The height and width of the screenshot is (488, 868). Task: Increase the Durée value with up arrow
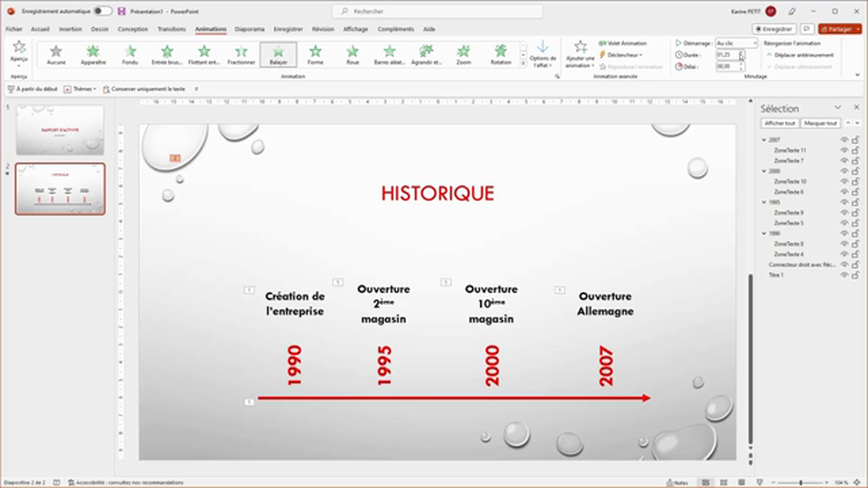[x=741, y=52]
